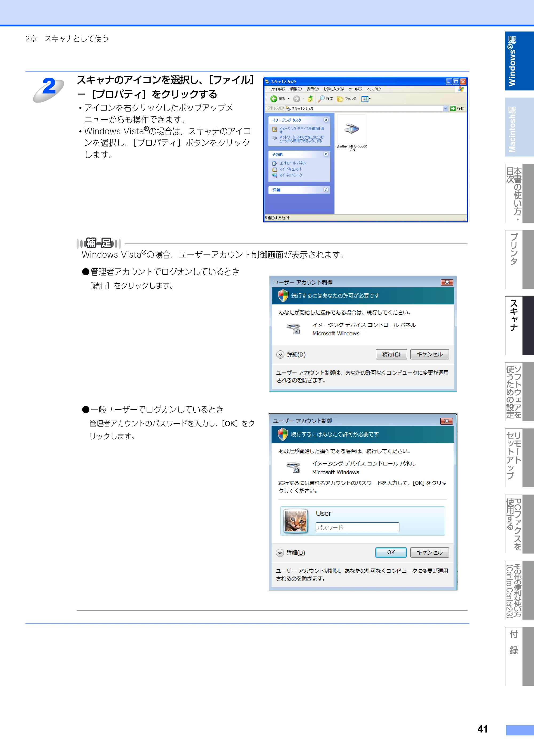Click the Add imaging device link

point(301,130)
